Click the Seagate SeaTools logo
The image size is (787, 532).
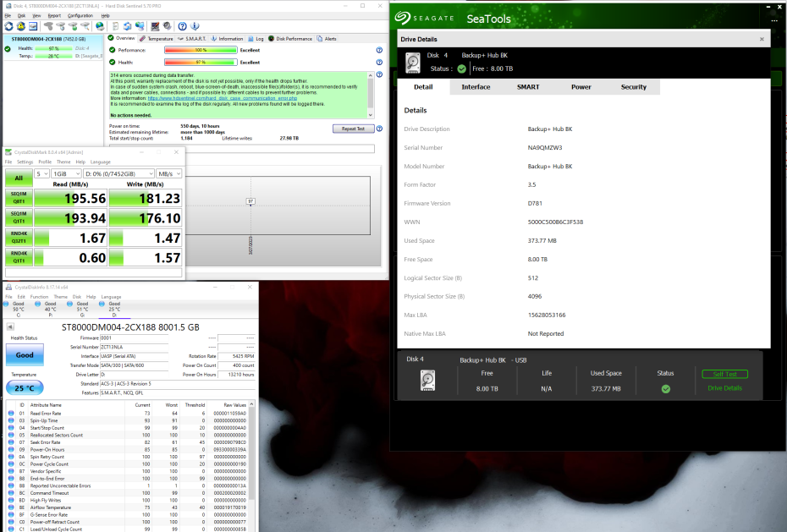tap(453, 19)
